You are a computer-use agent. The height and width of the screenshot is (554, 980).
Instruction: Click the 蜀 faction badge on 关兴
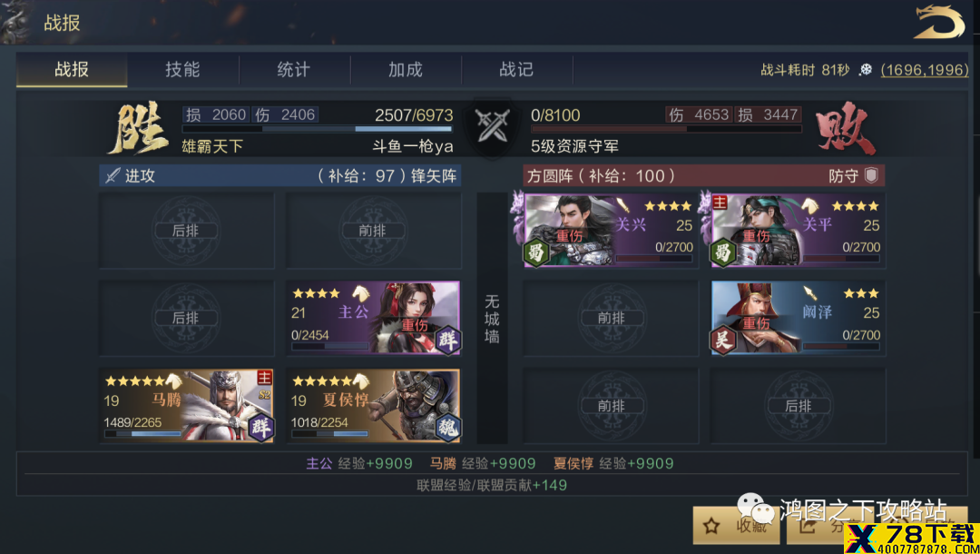pos(536,252)
